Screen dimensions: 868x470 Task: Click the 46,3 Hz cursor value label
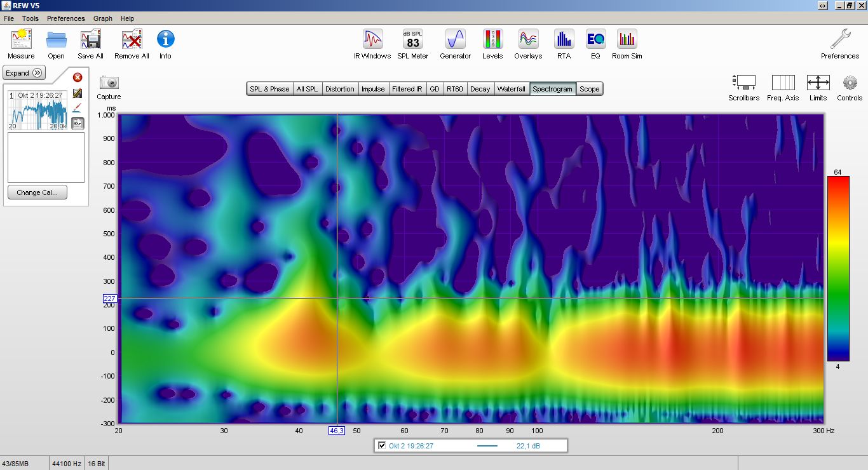click(x=337, y=430)
